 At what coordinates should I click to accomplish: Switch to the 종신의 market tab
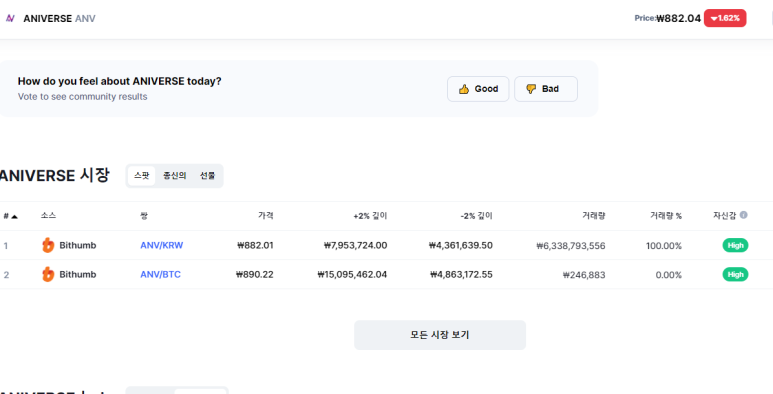pos(175,176)
